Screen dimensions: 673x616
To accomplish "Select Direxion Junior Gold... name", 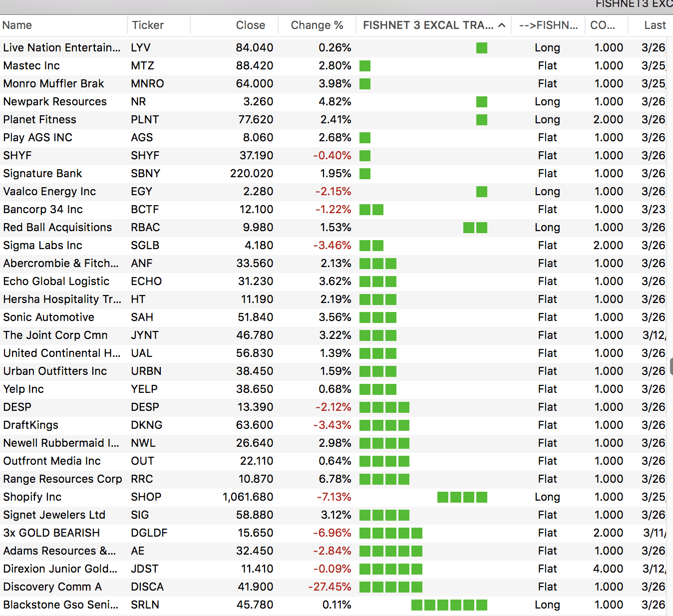I will pyautogui.click(x=60, y=569).
